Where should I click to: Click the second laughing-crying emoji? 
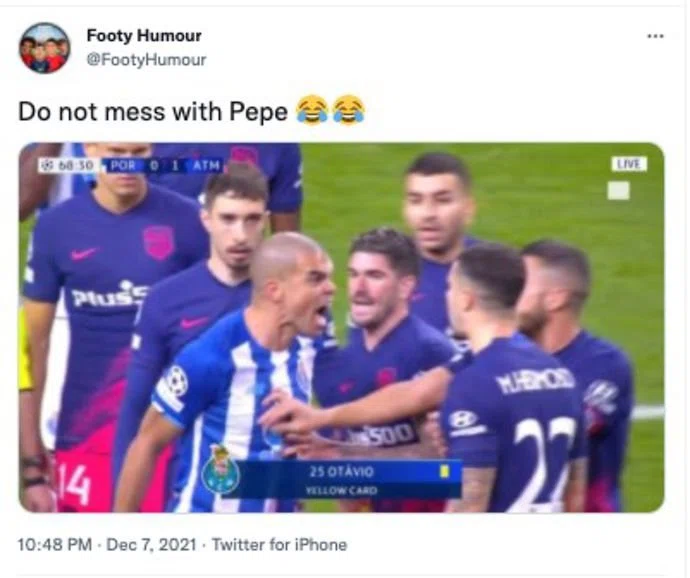pos(348,109)
